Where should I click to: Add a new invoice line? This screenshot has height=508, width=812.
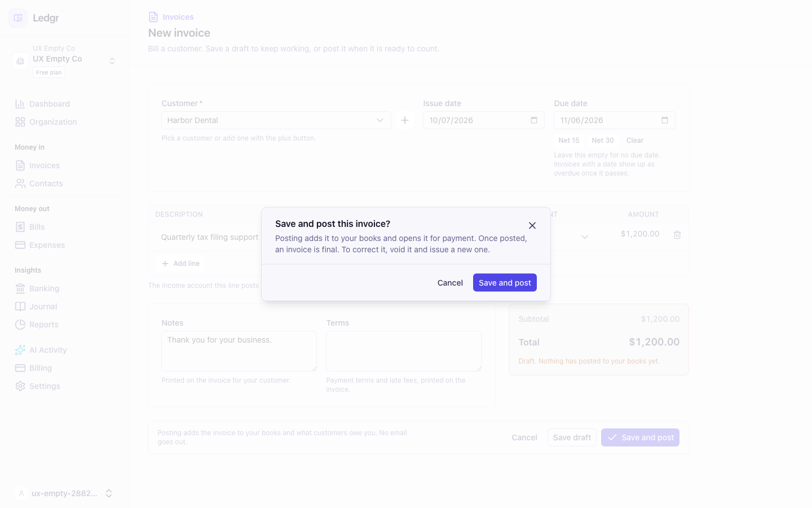(181, 264)
